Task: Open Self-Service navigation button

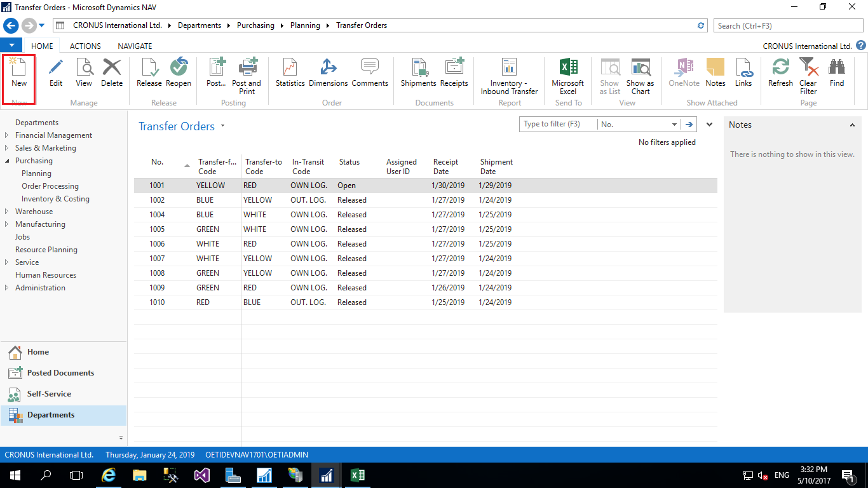Action: [x=64, y=394]
